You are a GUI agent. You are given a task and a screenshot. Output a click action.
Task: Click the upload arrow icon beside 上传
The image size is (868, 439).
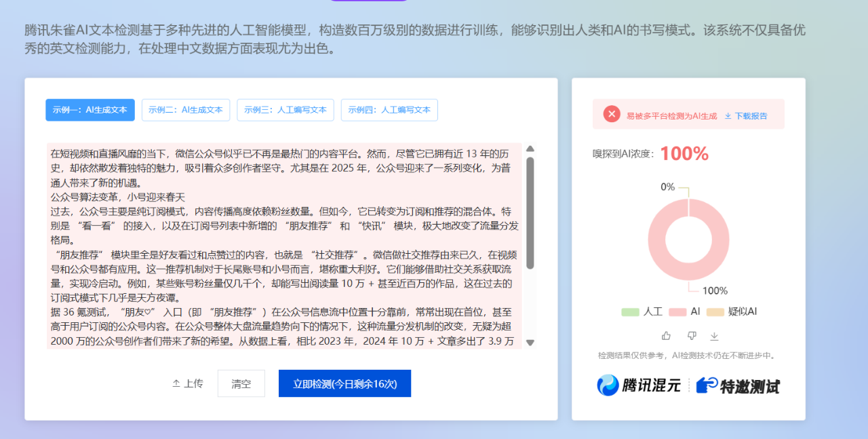[176, 384]
